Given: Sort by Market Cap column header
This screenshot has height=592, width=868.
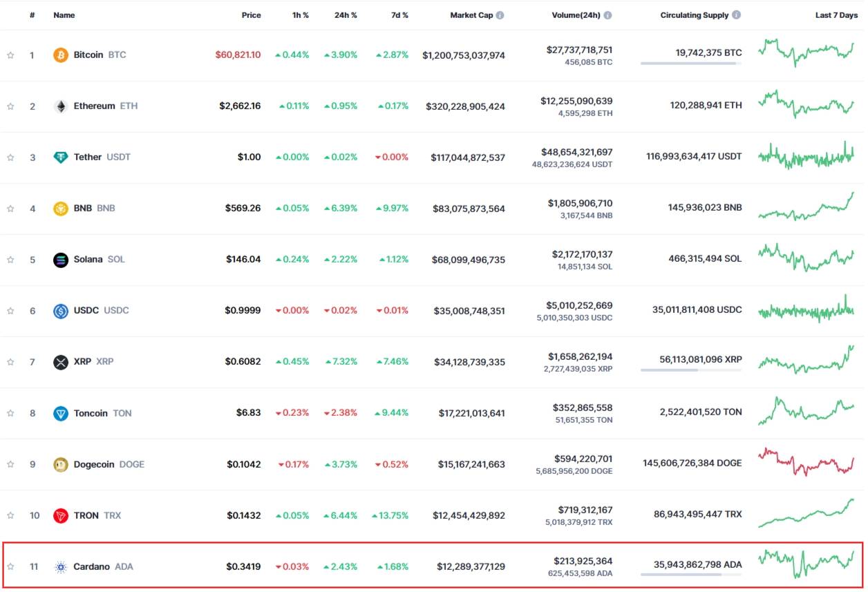Looking at the screenshot, I should point(471,15).
